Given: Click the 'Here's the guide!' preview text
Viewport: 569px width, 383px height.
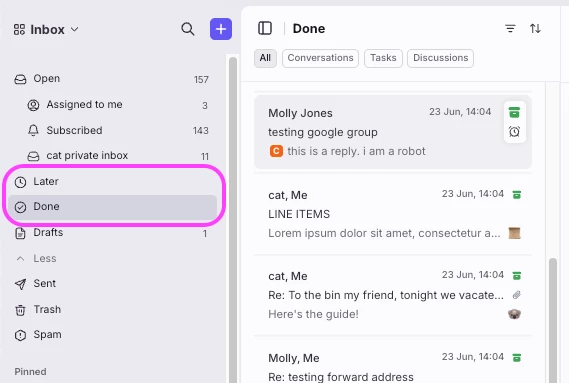Looking at the screenshot, I should point(313,314).
